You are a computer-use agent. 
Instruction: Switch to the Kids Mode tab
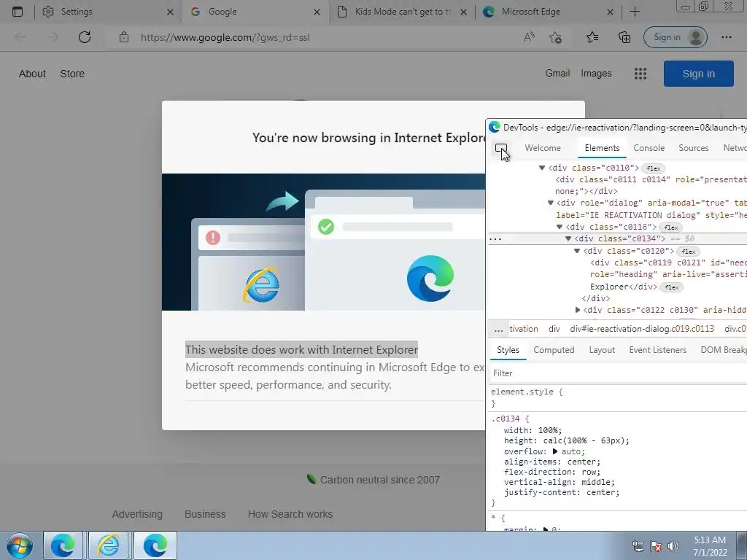click(402, 12)
